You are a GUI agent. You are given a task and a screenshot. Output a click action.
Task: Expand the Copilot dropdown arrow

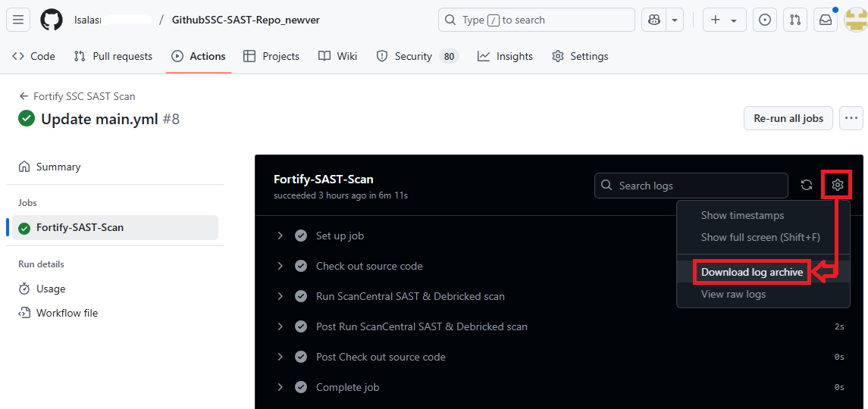coord(674,20)
